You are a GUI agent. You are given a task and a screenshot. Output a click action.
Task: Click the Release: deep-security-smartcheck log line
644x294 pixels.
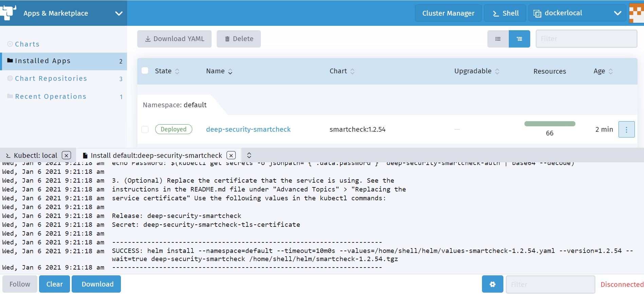click(x=177, y=216)
